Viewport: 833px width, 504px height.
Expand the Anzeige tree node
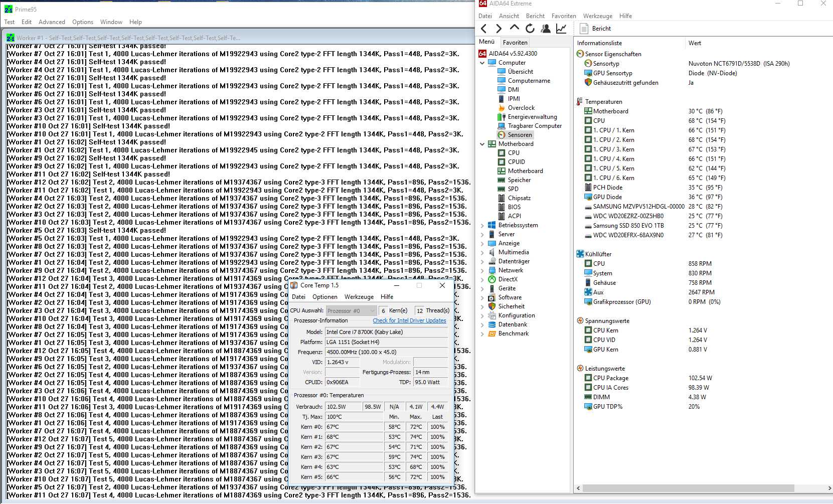[482, 243]
